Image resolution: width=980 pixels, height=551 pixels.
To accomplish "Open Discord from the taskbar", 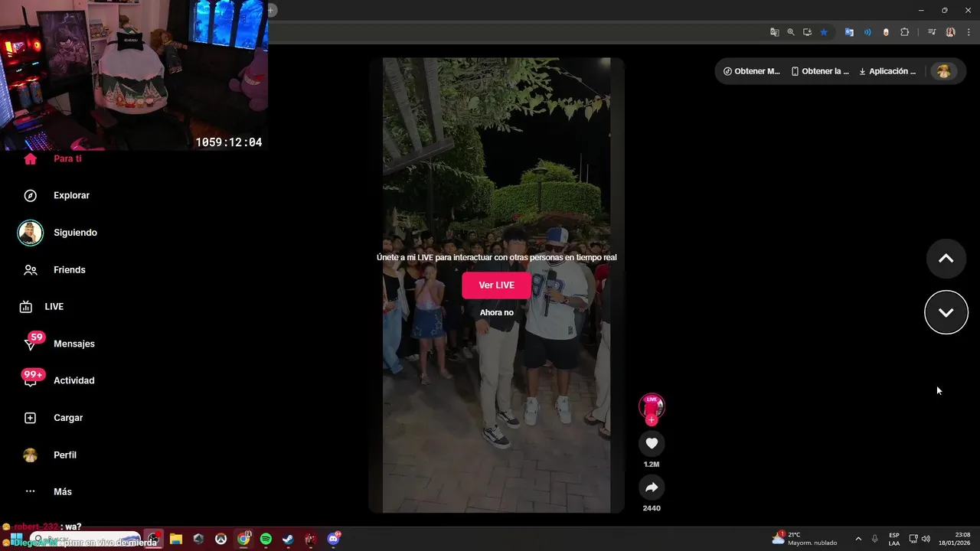I will pyautogui.click(x=333, y=539).
